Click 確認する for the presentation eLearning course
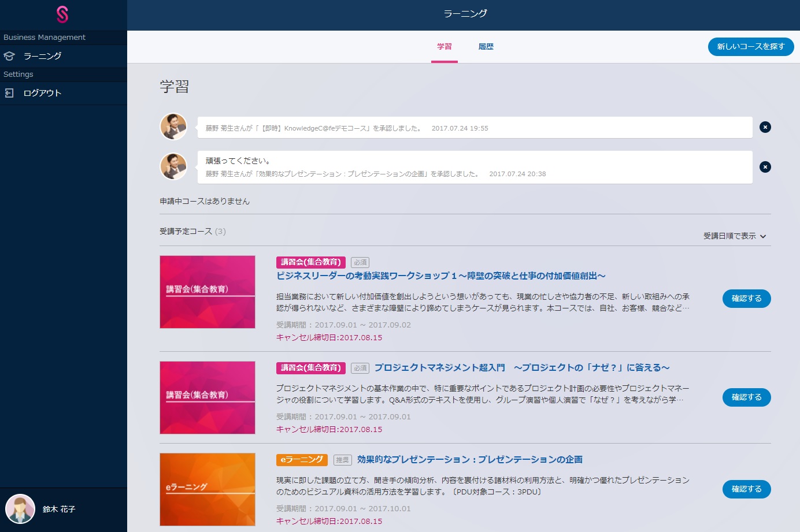The height and width of the screenshot is (532, 800). [x=746, y=489]
